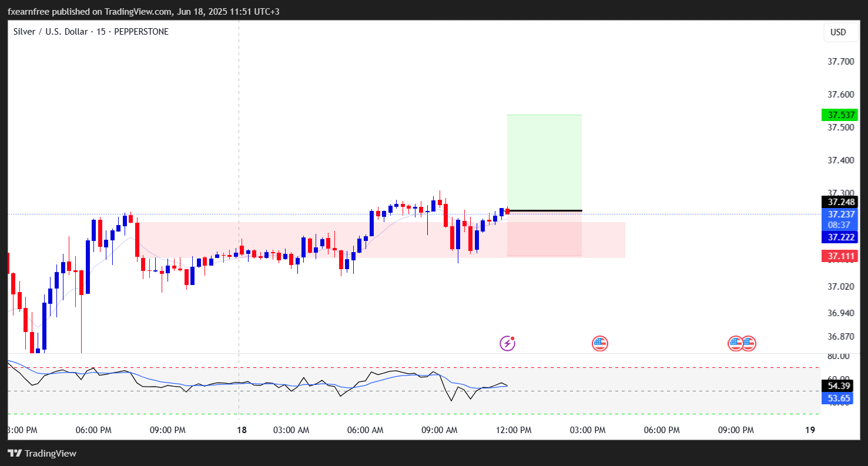Viewport: 868px width, 466px height.
Task: Select the dark blue 37.222 price label
Action: pos(839,237)
